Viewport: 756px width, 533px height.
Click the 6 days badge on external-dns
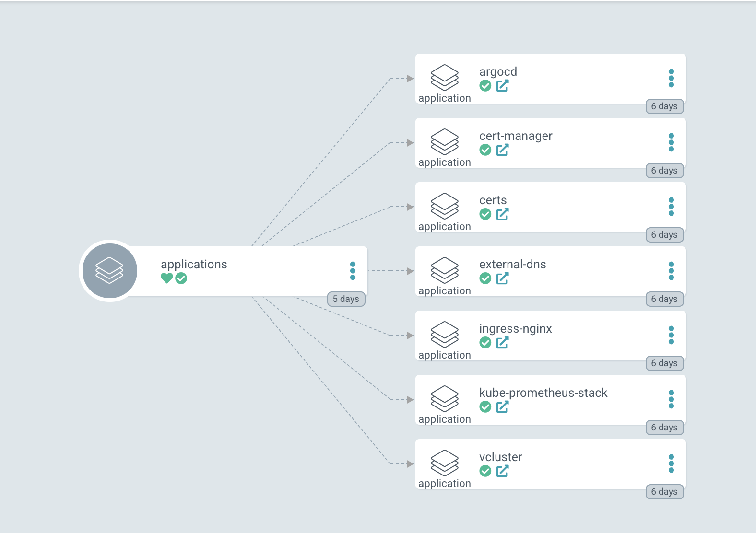tap(664, 299)
